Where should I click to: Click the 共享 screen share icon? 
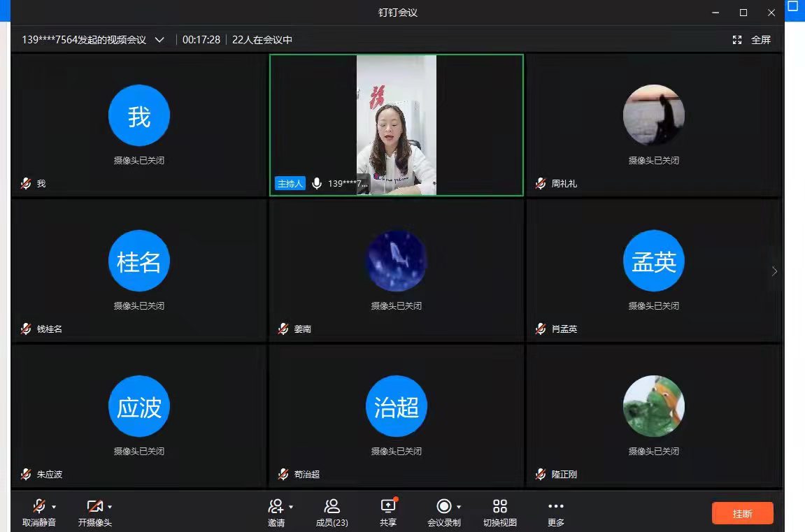tap(388, 506)
